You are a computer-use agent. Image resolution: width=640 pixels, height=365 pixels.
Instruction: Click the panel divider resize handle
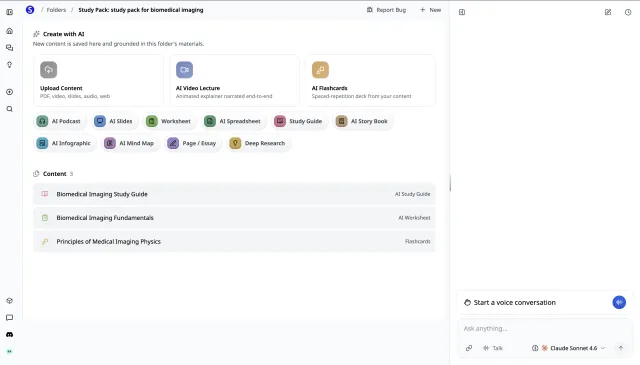point(450,183)
